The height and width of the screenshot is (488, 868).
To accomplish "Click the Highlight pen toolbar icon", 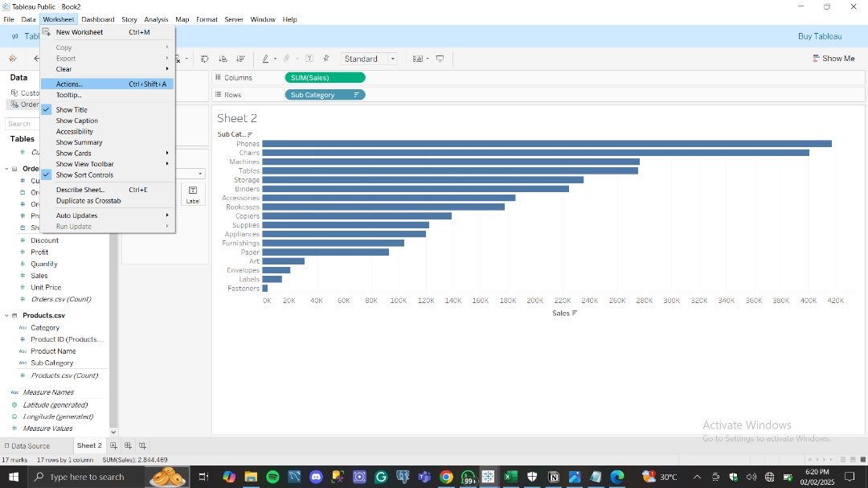I will click(x=266, y=59).
